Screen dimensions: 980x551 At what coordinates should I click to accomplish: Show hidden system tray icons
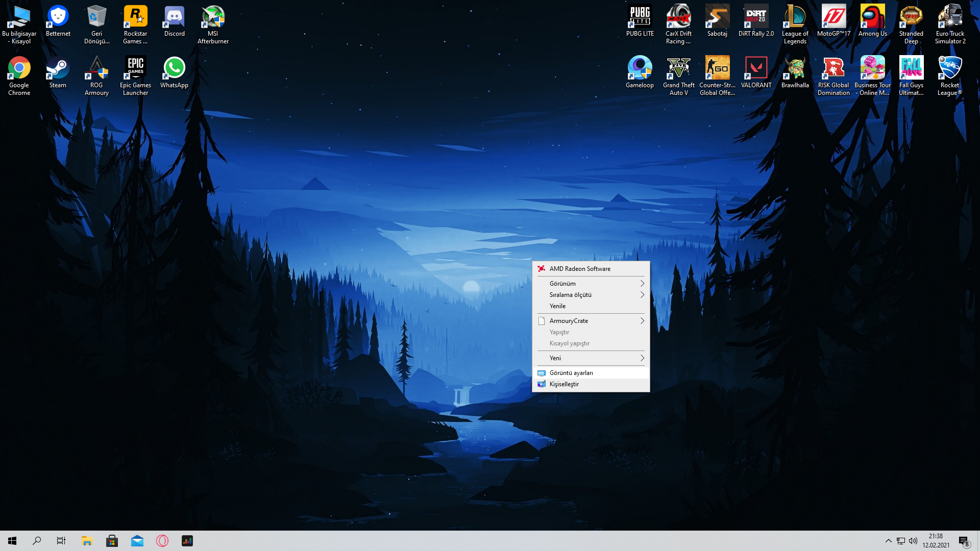point(889,541)
